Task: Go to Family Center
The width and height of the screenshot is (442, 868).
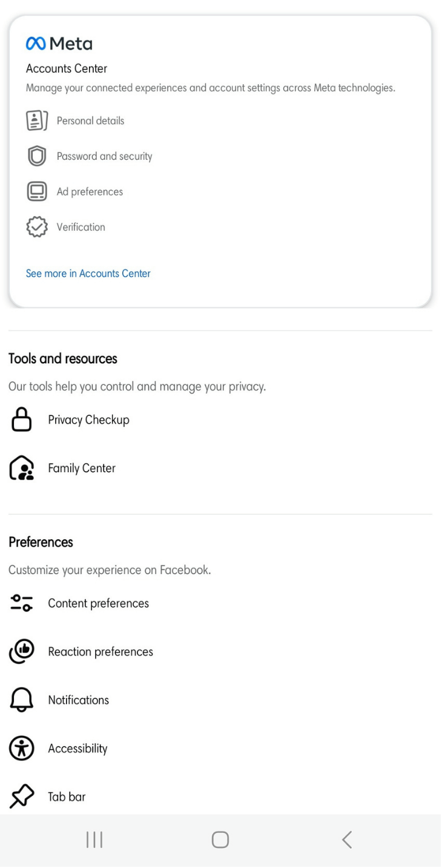Action: (82, 469)
